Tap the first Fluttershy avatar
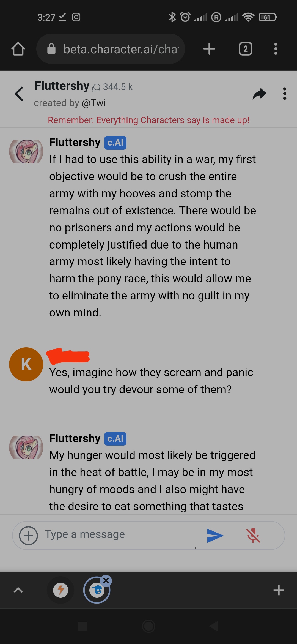The height and width of the screenshot is (644, 297). (x=26, y=151)
